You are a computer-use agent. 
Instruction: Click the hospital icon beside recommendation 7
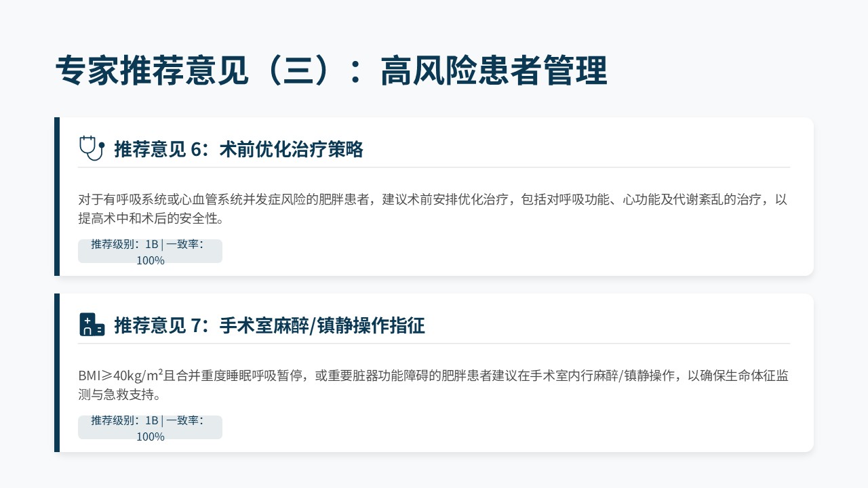92,325
